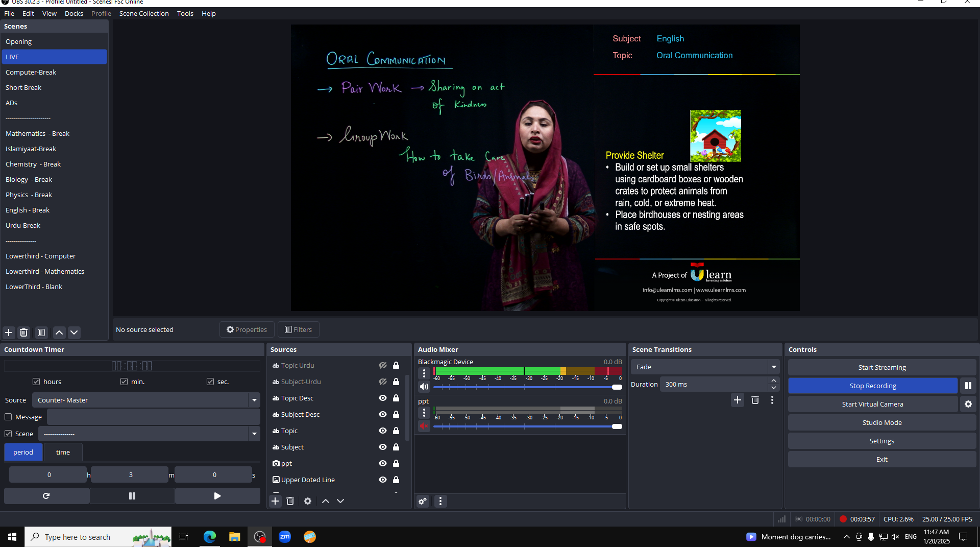Open ppt audio track options menu
The image size is (980, 547).
424,413
